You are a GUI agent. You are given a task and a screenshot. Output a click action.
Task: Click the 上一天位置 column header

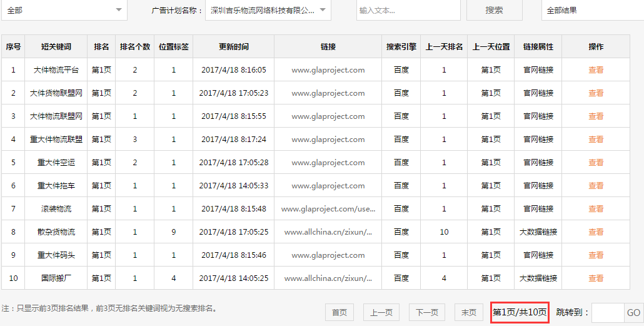tap(491, 46)
